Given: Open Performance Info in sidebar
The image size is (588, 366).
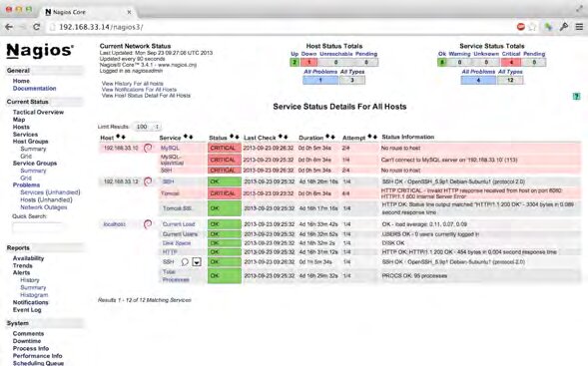Looking at the screenshot, I should point(38,356).
